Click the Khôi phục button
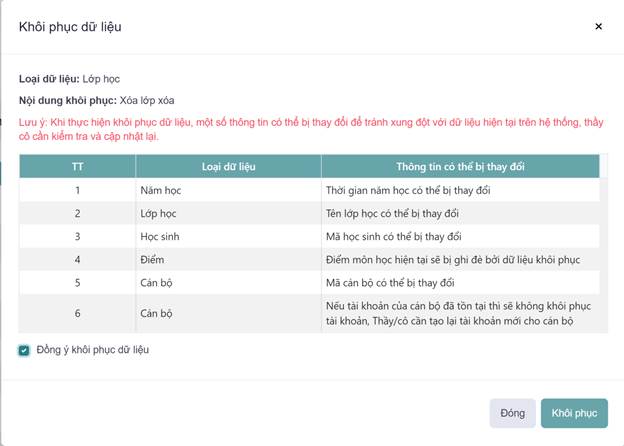Viewport: 624px width, 446px height. point(573,413)
